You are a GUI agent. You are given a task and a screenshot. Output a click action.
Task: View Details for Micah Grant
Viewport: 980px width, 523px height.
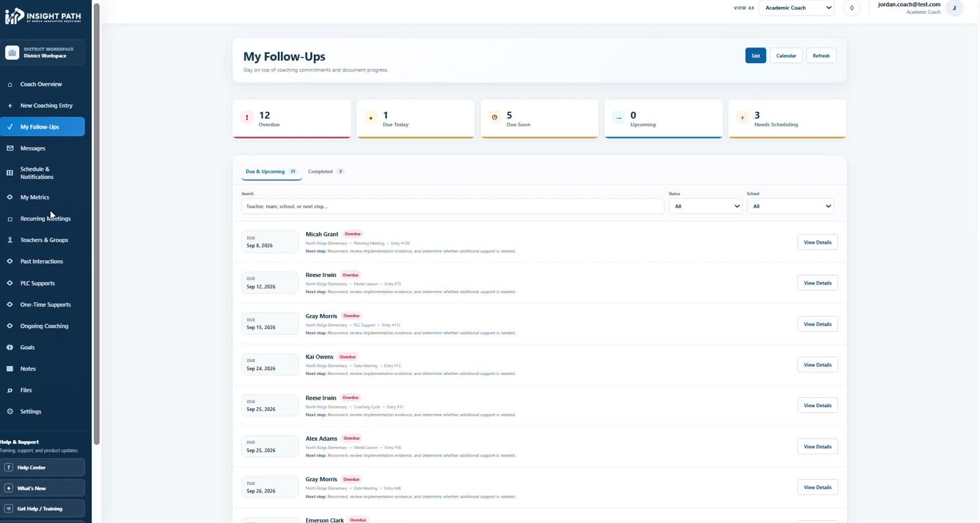pyautogui.click(x=817, y=243)
